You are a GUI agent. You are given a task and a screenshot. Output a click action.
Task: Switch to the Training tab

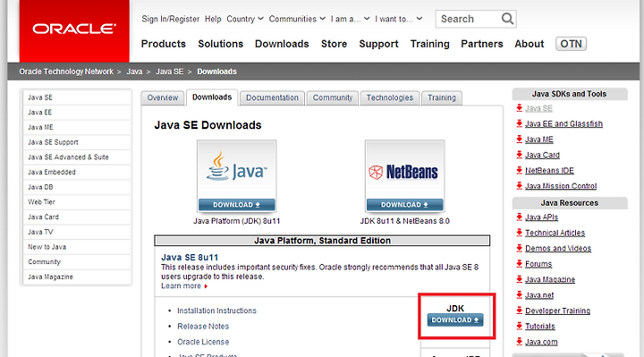(x=442, y=98)
